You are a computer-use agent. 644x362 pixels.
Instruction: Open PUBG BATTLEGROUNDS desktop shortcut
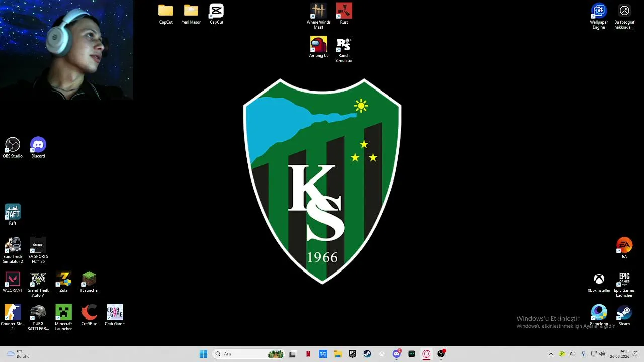tap(38, 318)
